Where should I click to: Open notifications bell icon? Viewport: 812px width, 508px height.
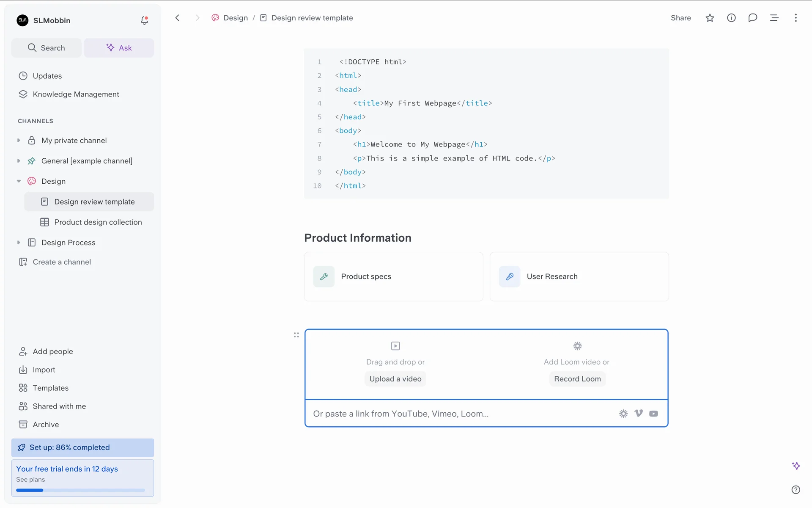pos(144,20)
